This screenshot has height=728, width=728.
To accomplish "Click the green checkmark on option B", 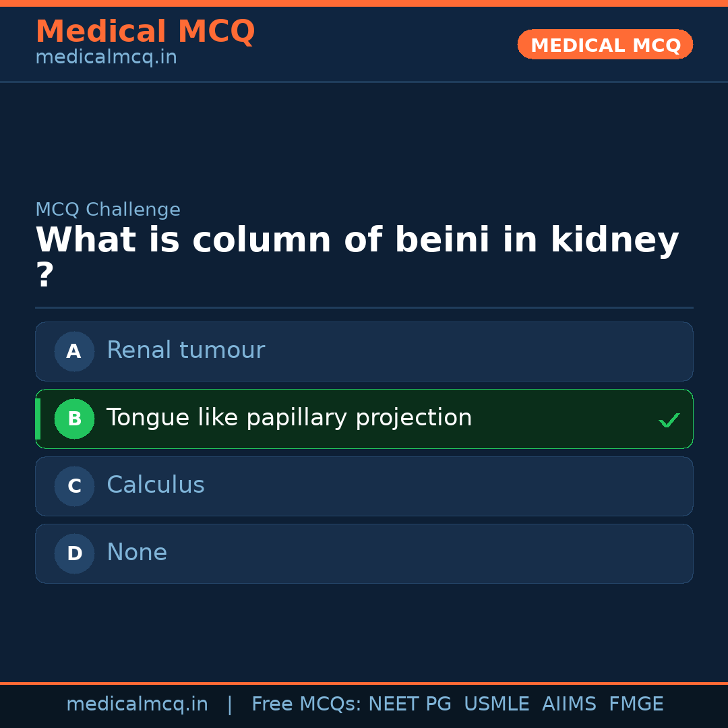I will click(x=669, y=421).
